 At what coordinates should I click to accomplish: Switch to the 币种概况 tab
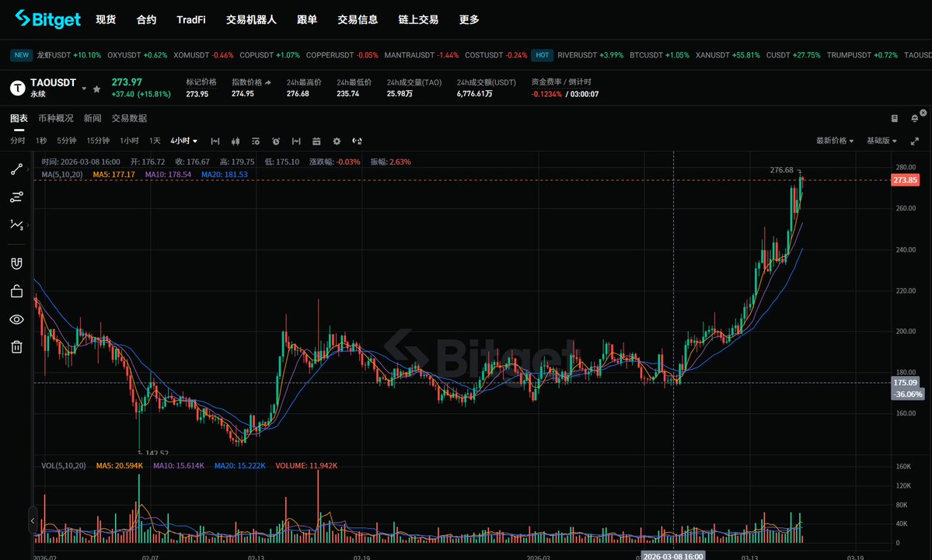[56, 118]
